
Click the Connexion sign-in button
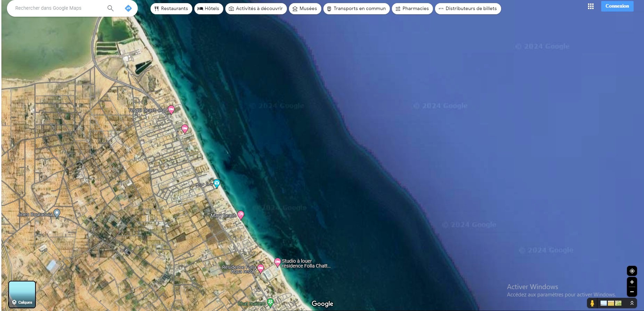click(617, 6)
